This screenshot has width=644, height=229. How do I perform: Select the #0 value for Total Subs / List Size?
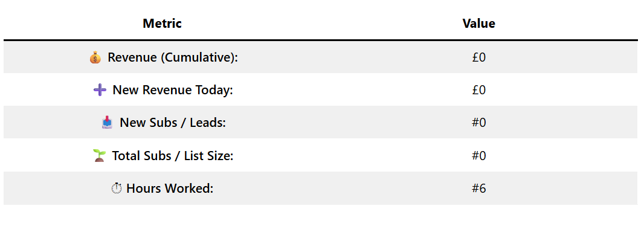click(x=479, y=155)
